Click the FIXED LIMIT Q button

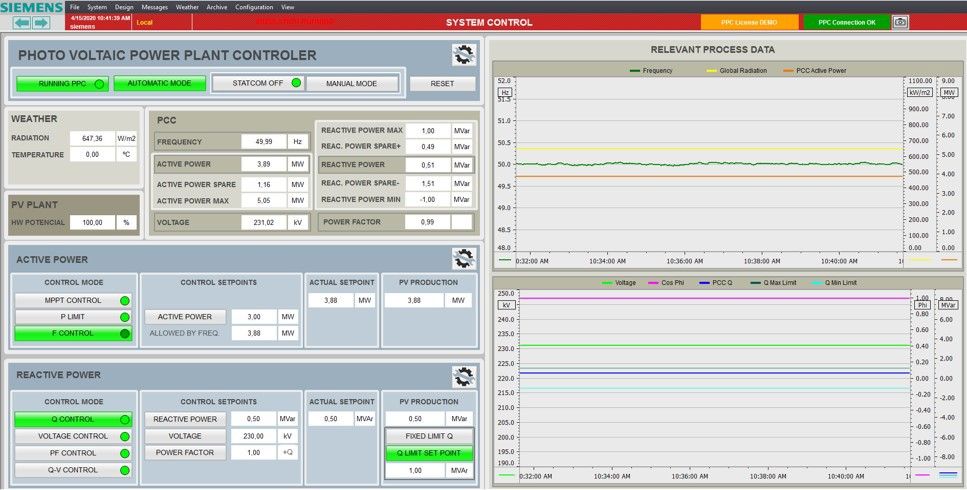click(429, 436)
